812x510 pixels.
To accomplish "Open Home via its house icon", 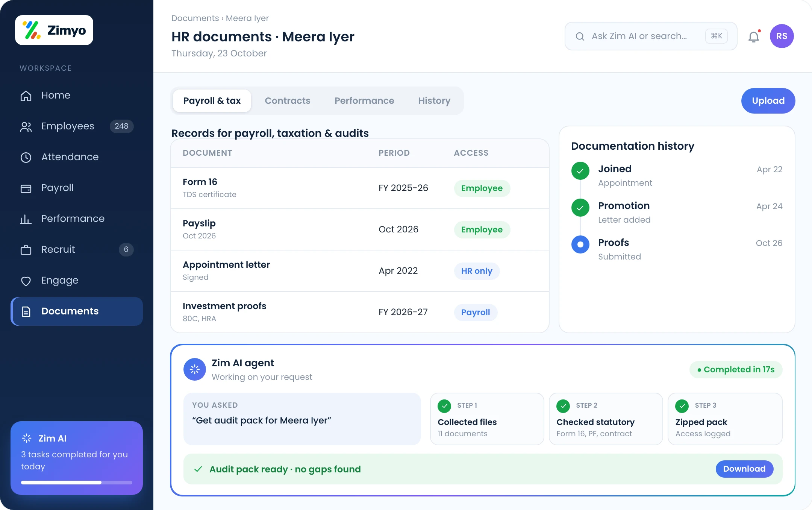I will click(x=26, y=96).
